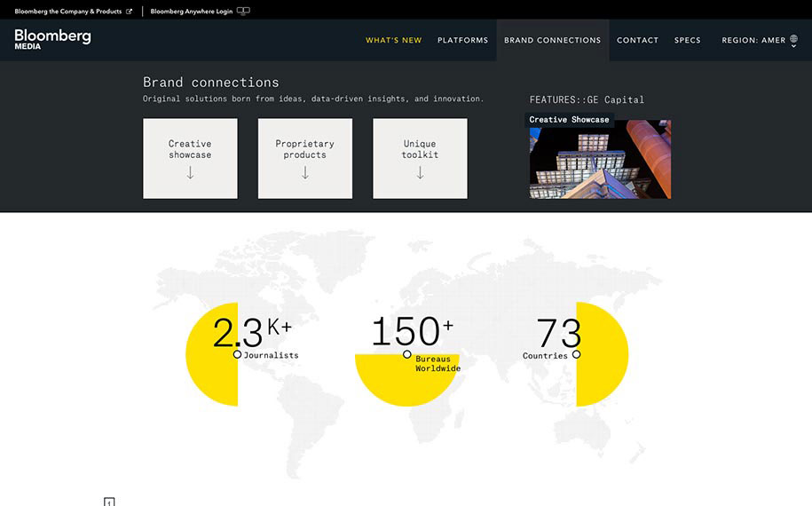812x506 pixels.
Task: Click the circle marker above Bureaus Worldwide
Action: (x=407, y=354)
